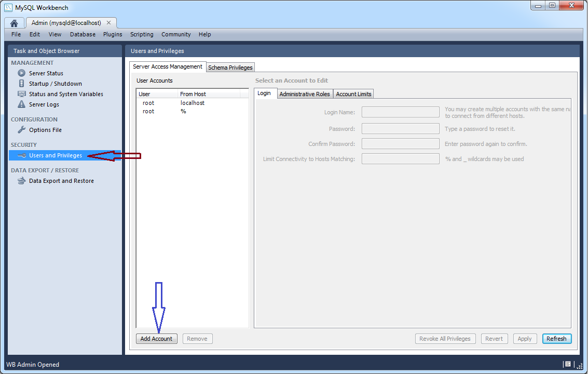
Task: Open Data Export and Restore
Action: click(62, 181)
